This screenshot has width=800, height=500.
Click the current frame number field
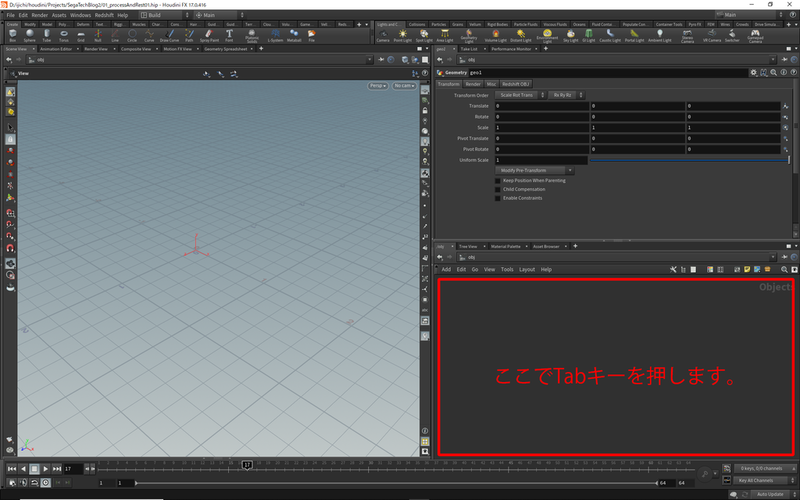tap(73, 468)
